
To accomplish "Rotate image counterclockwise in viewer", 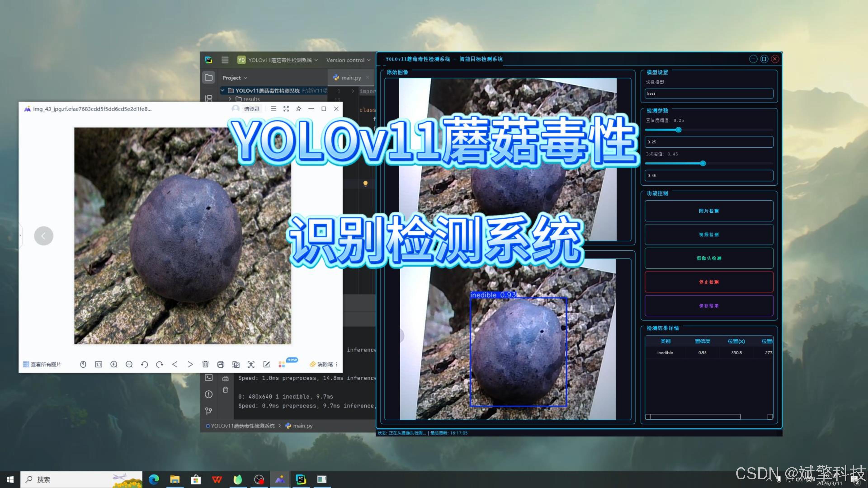I will point(145,364).
